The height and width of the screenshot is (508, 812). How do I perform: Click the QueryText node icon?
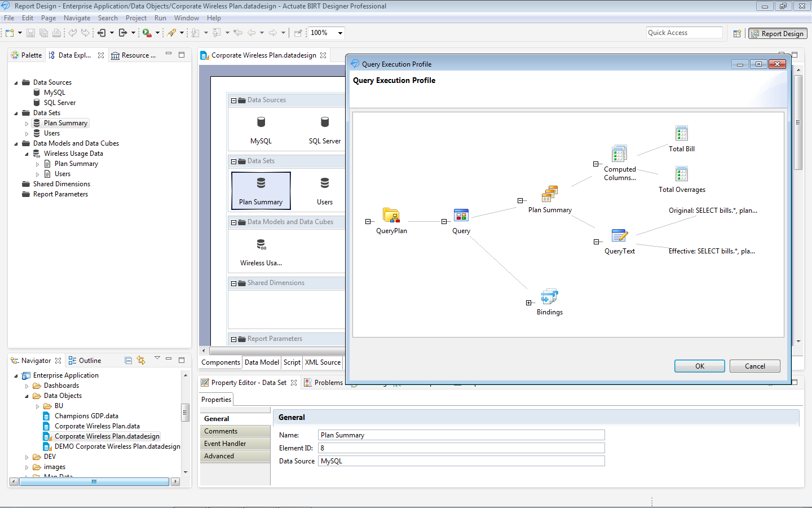pos(619,235)
